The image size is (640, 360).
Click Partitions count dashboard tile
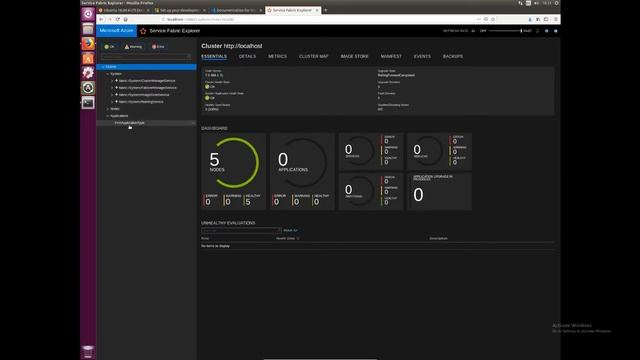click(x=371, y=191)
